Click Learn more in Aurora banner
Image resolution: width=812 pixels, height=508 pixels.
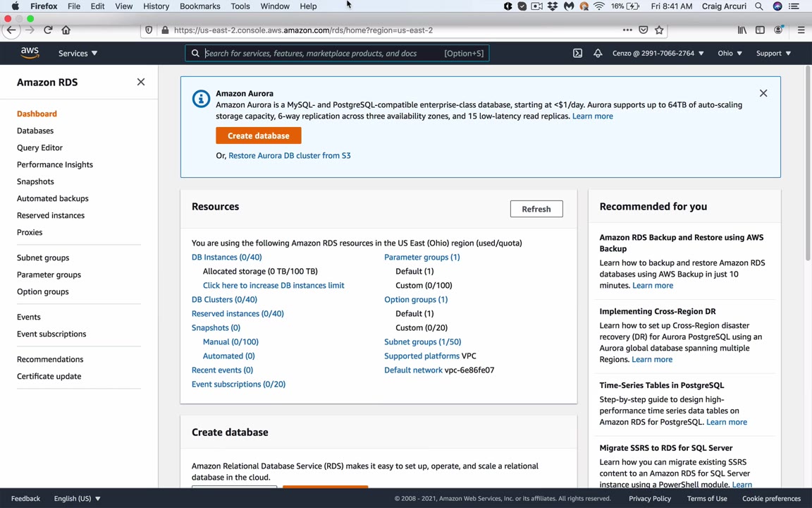pos(592,116)
